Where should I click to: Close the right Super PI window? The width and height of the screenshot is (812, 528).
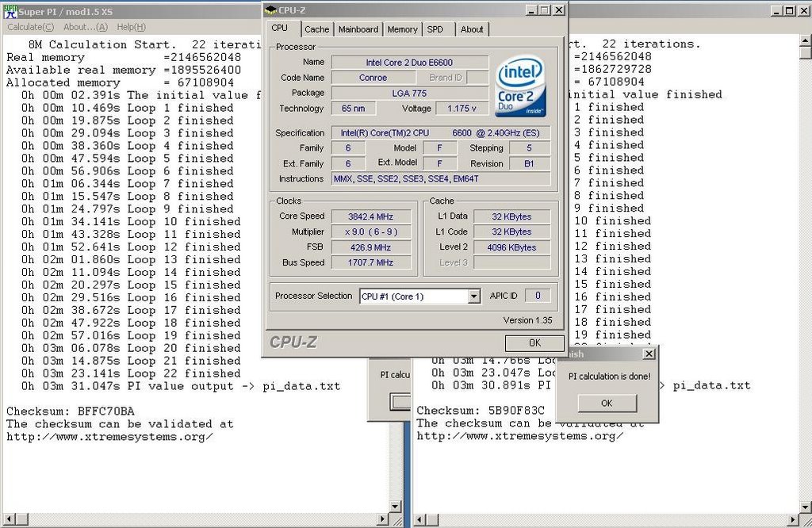804,10
